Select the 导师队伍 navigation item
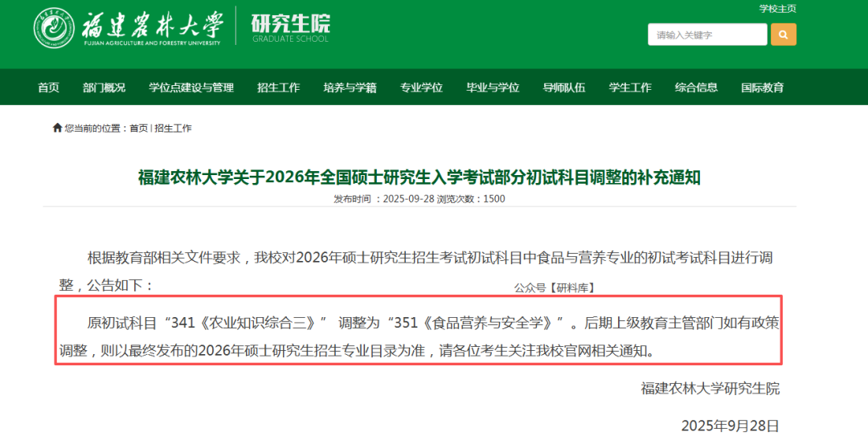 point(563,88)
